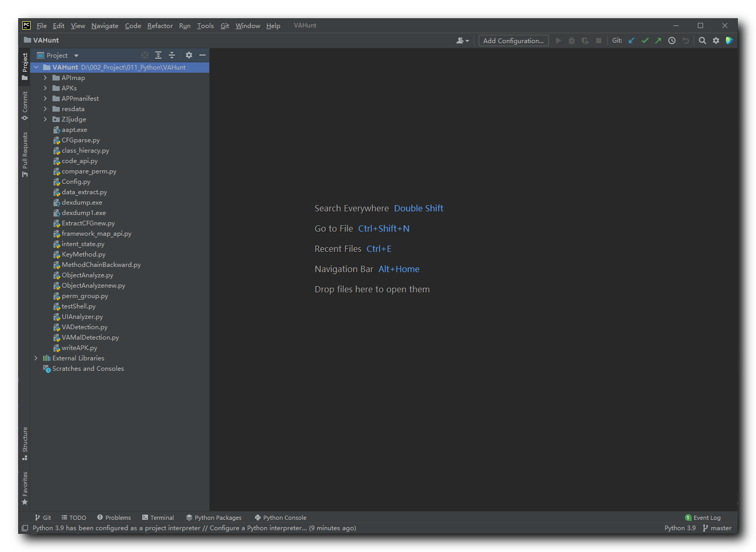756x552 pixels.
Task: Open the Favorites tool window tab
Action: coord(24,488)
